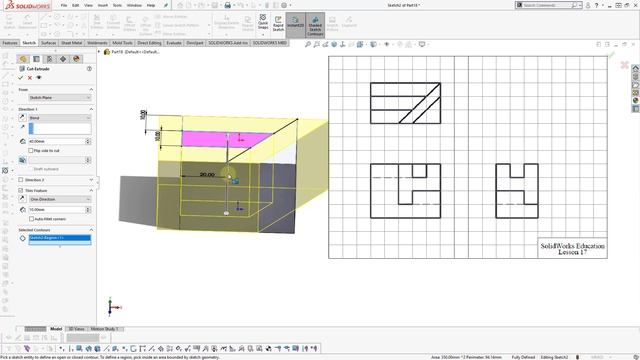Click the Print icon in top toolbar

[228, 5]
